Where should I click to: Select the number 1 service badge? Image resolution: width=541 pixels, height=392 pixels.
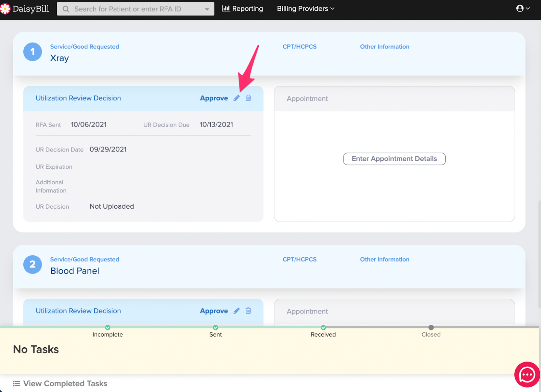[32, 52]
